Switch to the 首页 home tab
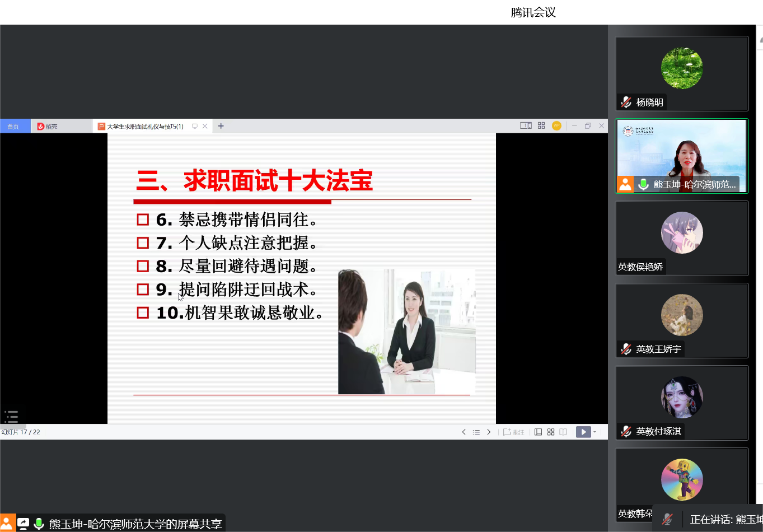Screen dimensions: 763x532 click(13, 127)
